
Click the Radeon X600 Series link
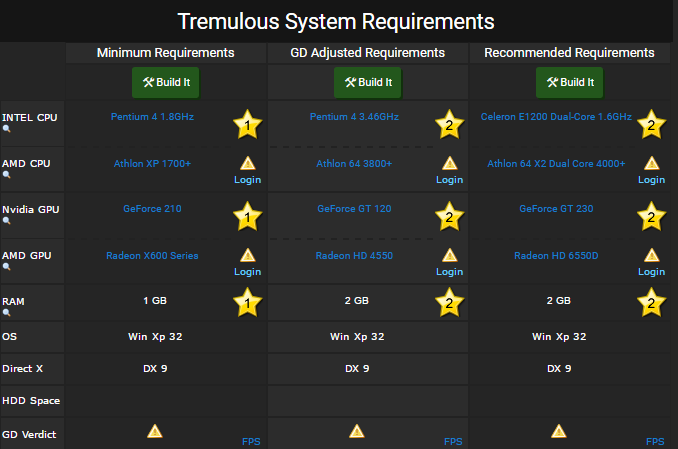coord(152,255)
